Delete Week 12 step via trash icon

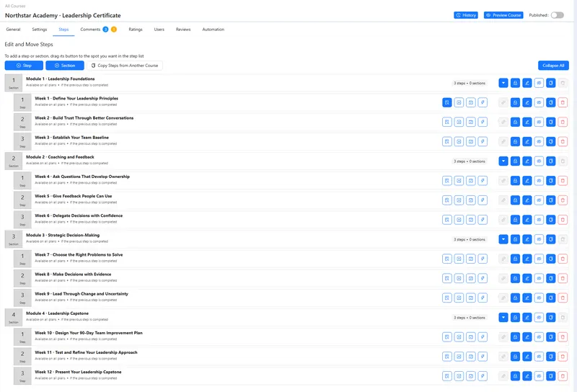(x=563, y=376)
